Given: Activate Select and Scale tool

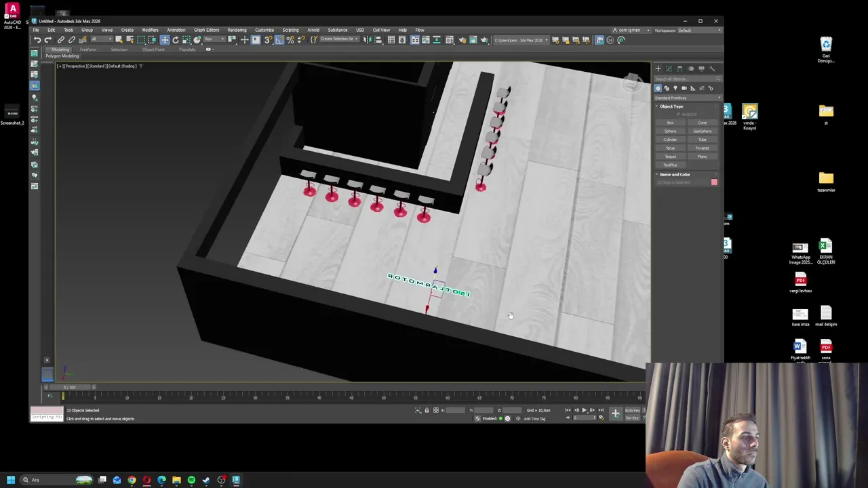Looking at the screenshot, I should tap(186, 39).
